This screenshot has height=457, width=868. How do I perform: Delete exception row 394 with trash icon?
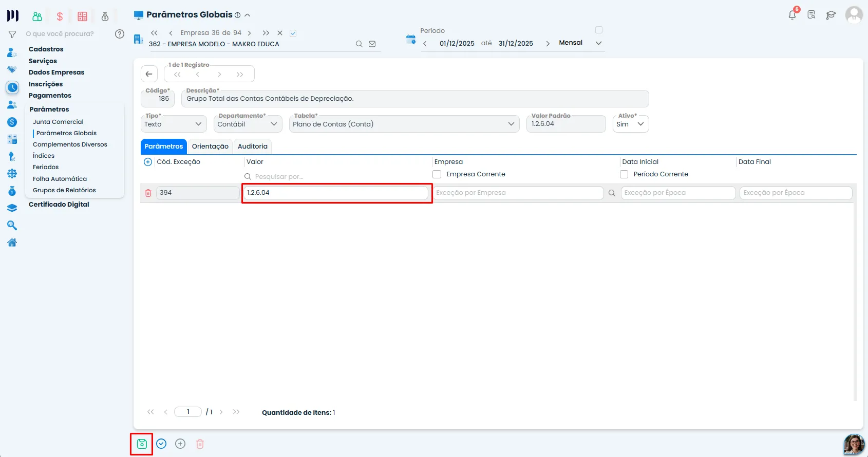tap(148, 193)
